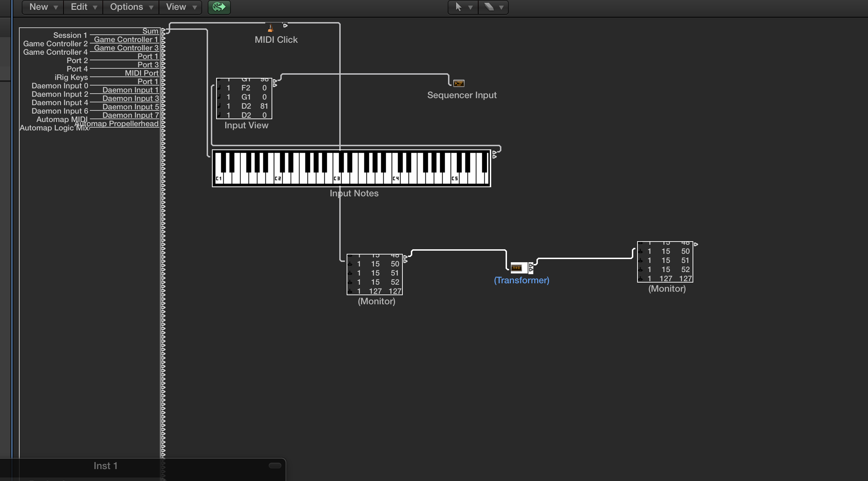Viewport: 868px width, 481px height.
Task: Click Automap Logic Mix input port
Action: (x=54, y=128)
